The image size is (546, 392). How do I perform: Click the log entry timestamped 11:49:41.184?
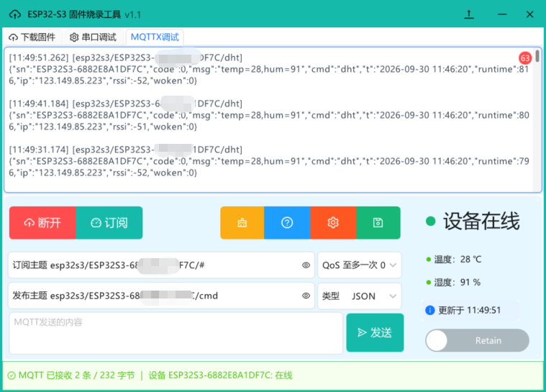pyautogui.click(x=269, y=115)
